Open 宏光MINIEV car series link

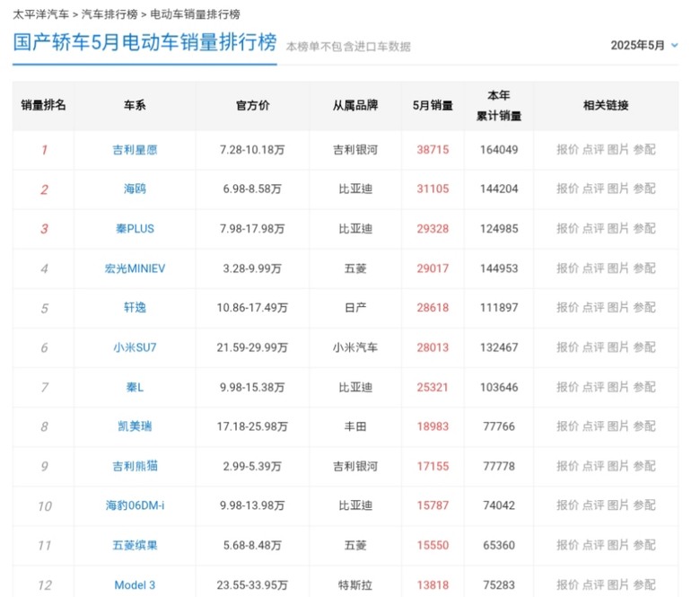point(135,268)
